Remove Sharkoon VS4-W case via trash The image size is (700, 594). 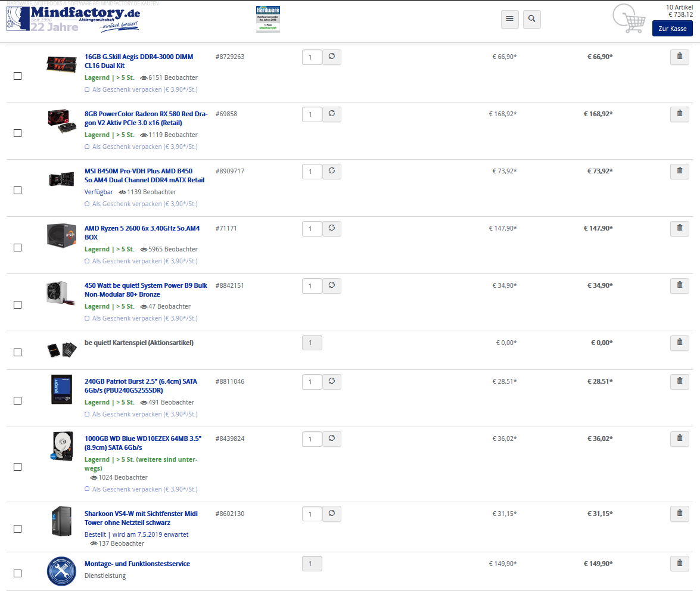(x=680, y=514)
